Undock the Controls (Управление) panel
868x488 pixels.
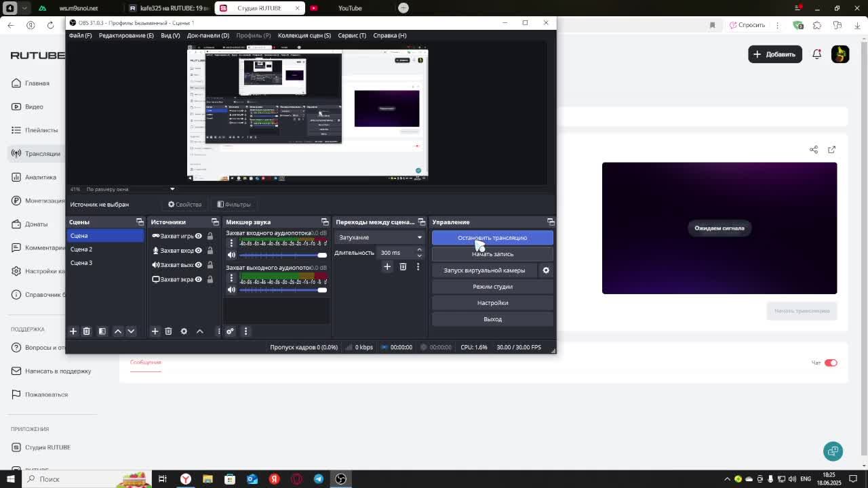(551, 222)
